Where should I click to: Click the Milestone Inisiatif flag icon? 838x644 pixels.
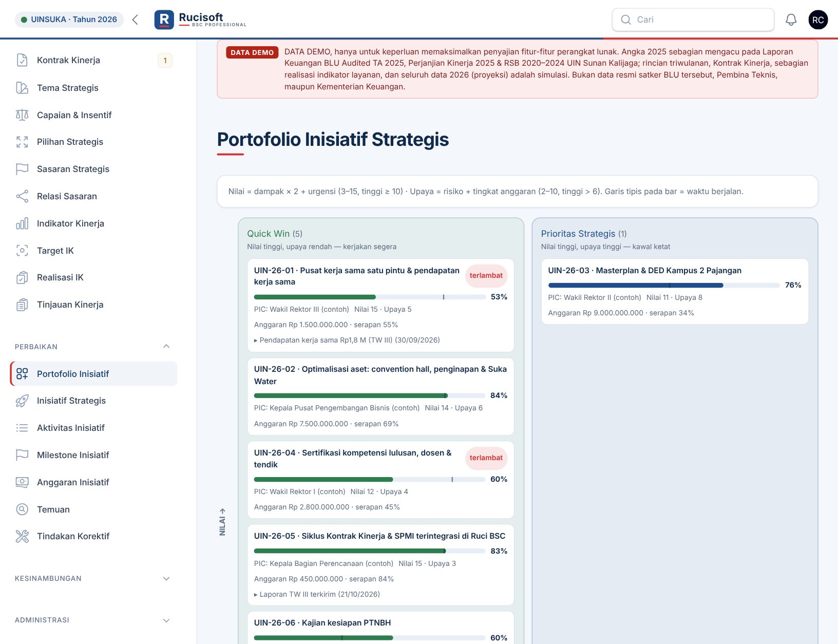[x=22, y=455]
